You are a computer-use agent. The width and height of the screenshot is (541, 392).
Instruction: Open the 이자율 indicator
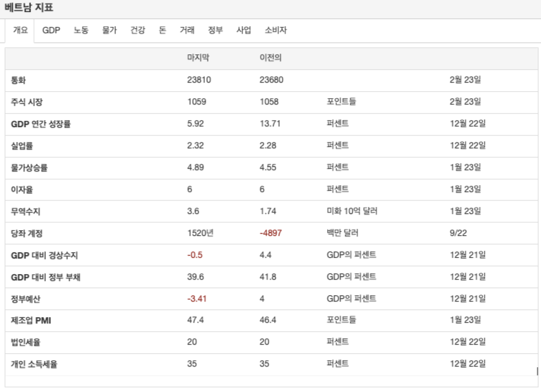tap(22, 190)
